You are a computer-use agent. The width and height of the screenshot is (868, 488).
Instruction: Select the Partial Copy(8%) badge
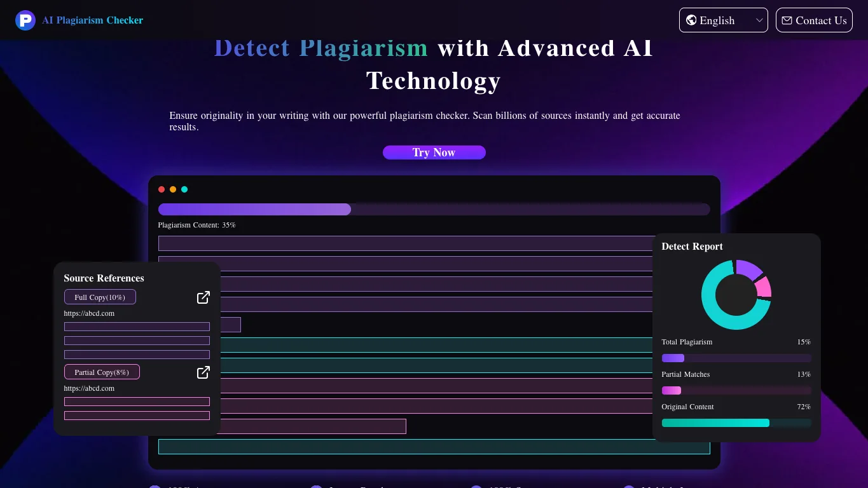tap(102, 372)
